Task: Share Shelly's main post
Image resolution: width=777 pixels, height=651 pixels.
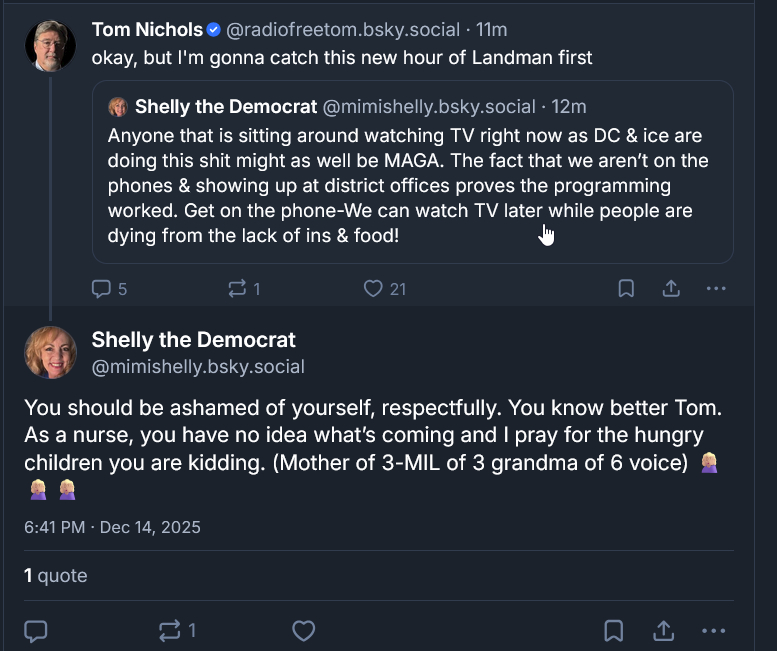Action: [x=663, y=631]
